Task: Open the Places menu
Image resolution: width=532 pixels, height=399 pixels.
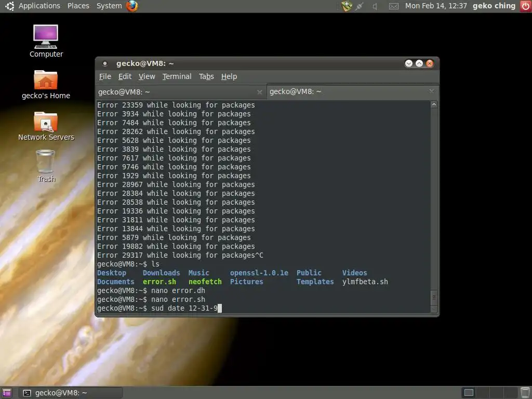Action: coord(78,6)
